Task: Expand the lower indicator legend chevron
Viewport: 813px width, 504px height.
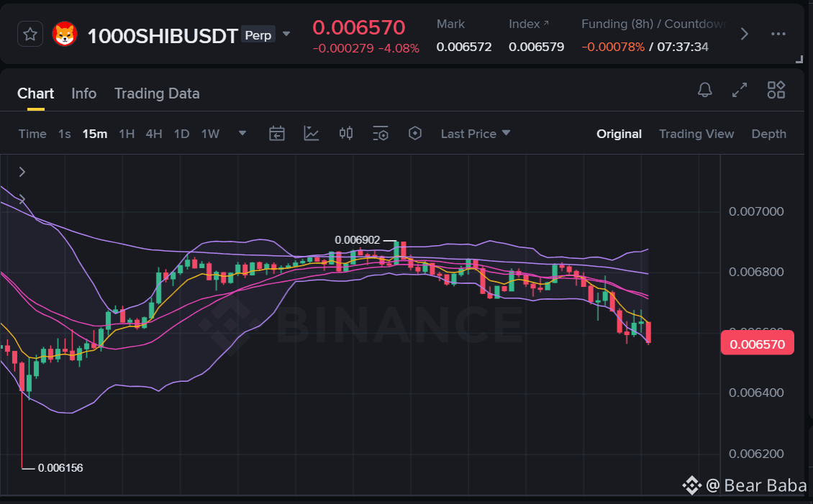Action: (x=22, y=199)
